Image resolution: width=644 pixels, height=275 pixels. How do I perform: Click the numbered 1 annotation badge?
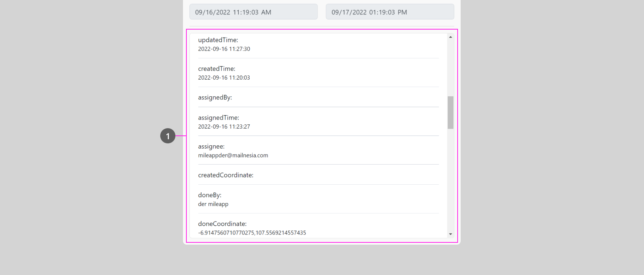point(168,136)
